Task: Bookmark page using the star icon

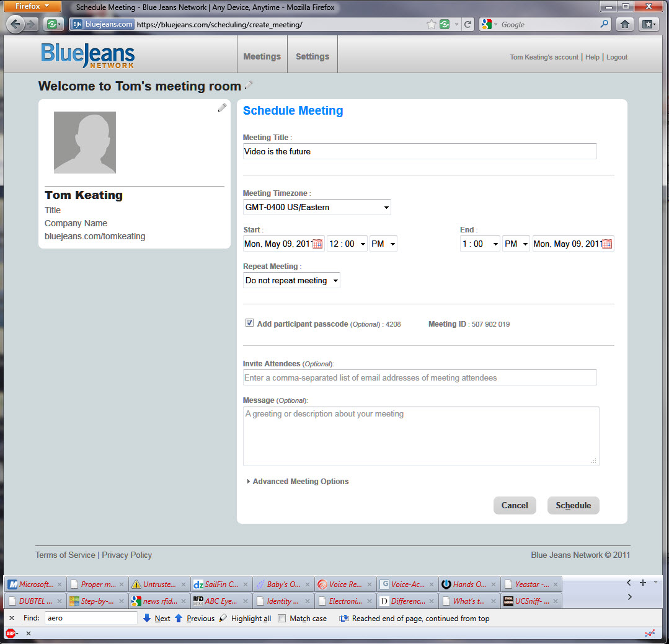Action: (432, 25)
